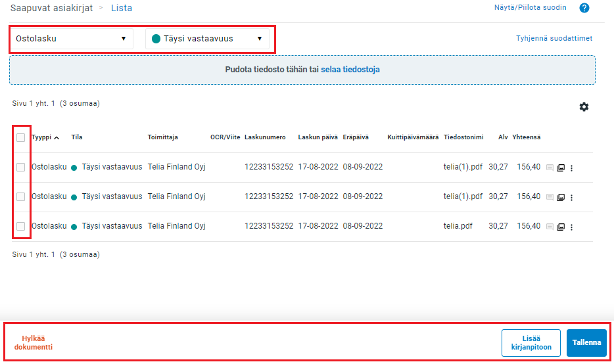
Task: Go to Saapuvat asiakirjat breadcrumb
Action: tap(51, 8)
